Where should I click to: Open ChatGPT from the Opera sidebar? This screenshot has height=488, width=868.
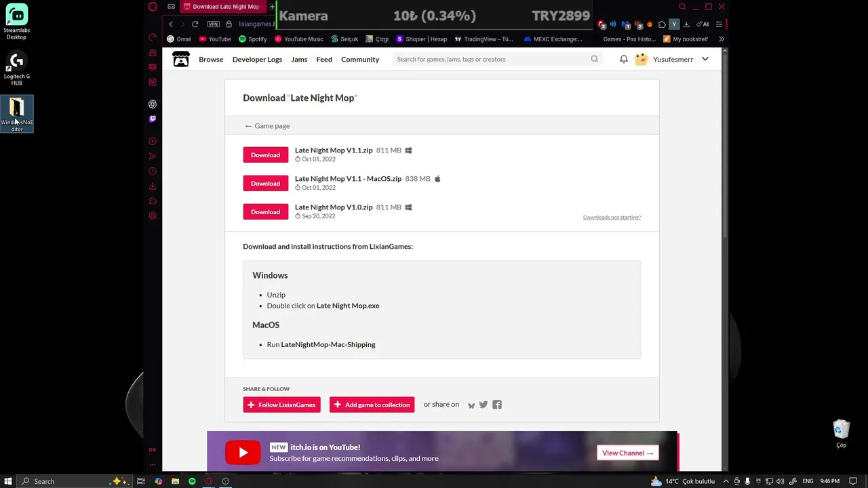pyautogui.click(x=153, y=104)
